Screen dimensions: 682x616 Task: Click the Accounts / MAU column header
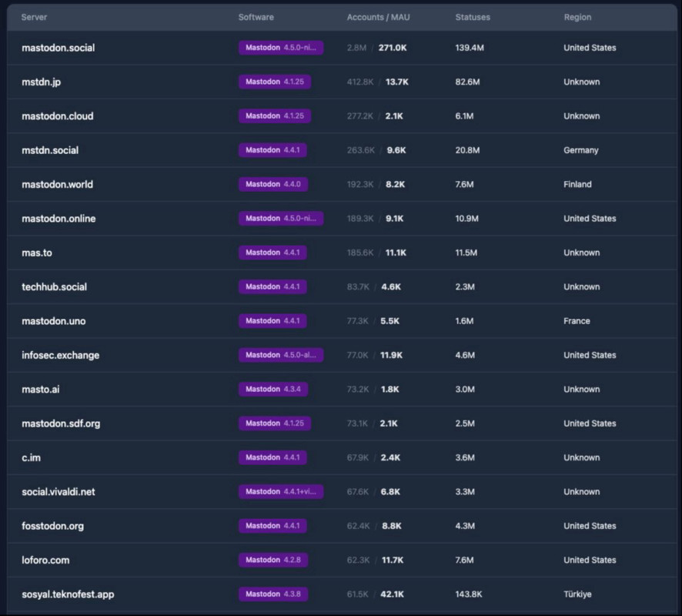(378, 17)
